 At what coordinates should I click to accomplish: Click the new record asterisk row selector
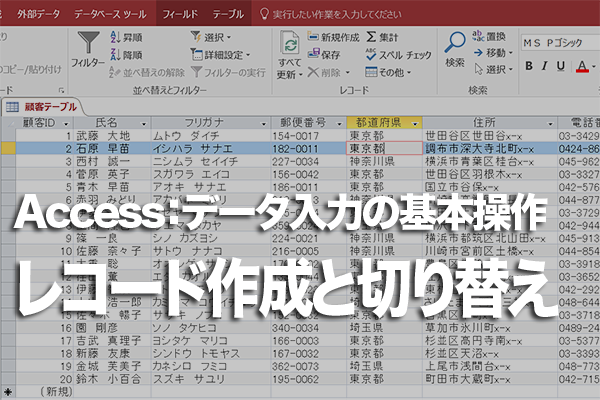pos(8,392)
